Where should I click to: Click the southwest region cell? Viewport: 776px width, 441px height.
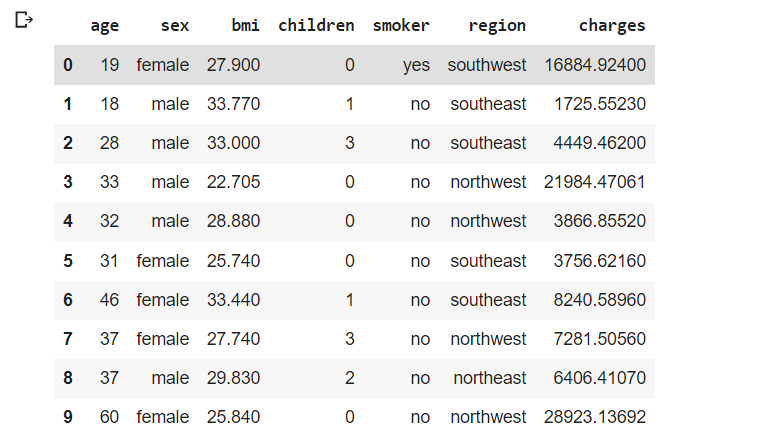click(487, 65)
